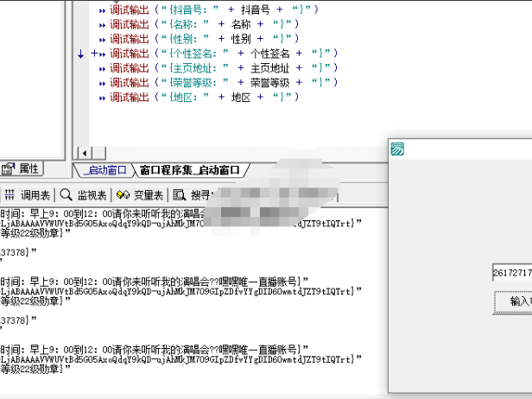Click the 监视表 magnifier icon

(66, 195)
